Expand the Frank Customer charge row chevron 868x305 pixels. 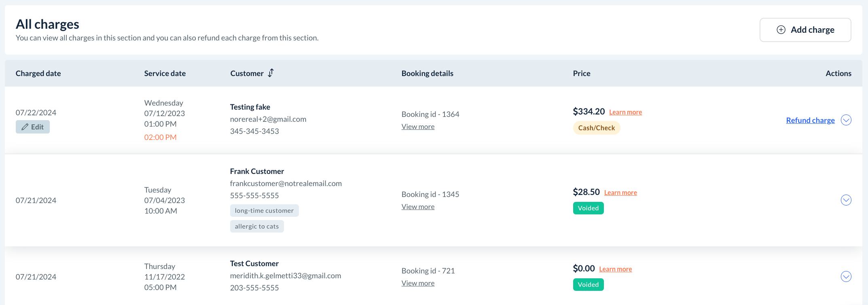coord(846,200)
